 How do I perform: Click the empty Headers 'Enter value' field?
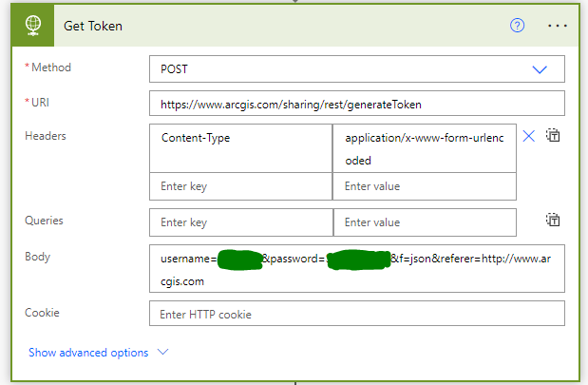425,186
